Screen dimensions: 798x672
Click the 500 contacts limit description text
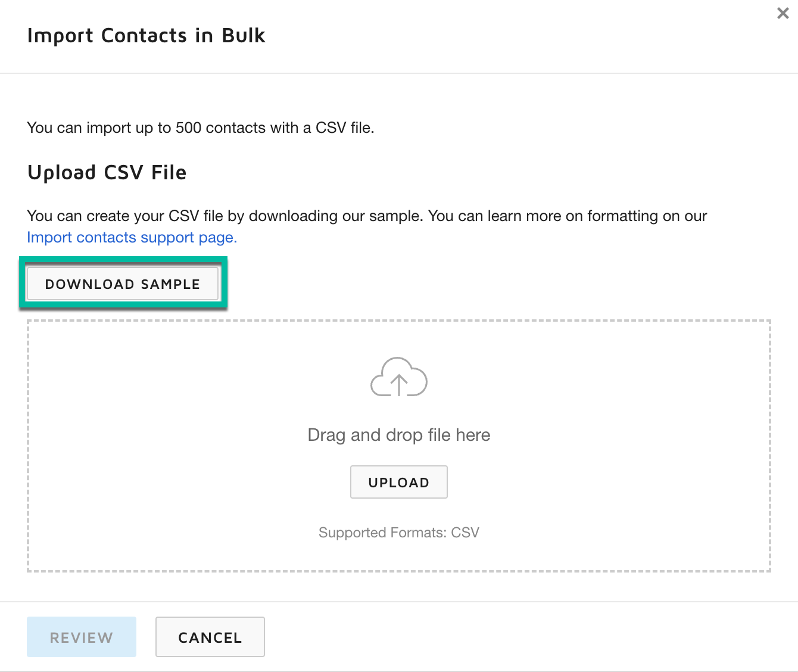coord(200,127)
